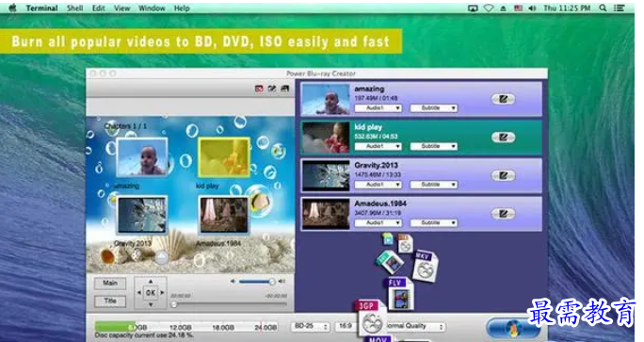Click the amazing title text in list

point(369,89)
